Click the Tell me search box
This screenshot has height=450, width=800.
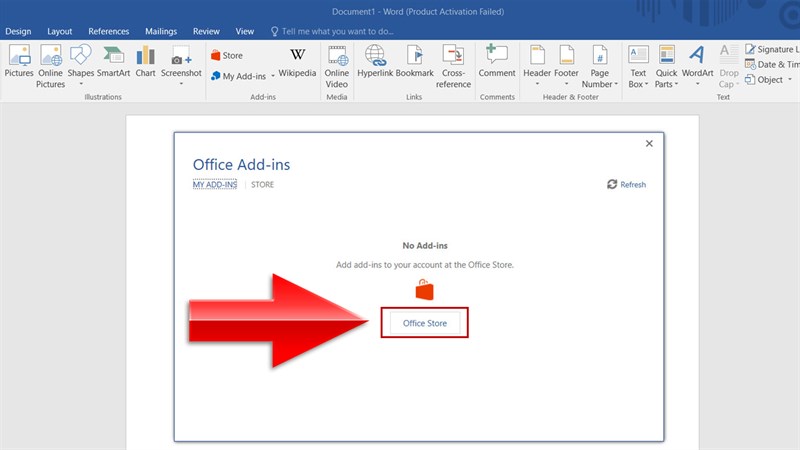pyautogui.click(x=332, y=31)
